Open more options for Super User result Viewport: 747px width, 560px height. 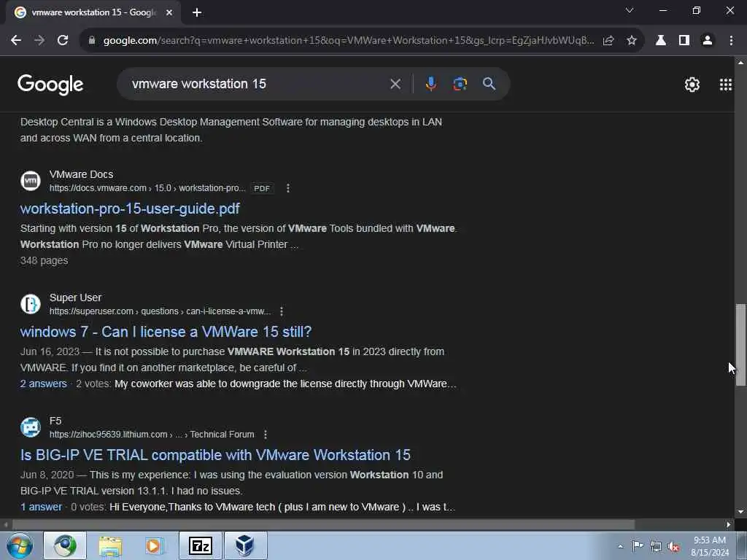pyautogui.click(x=282, y=311)
